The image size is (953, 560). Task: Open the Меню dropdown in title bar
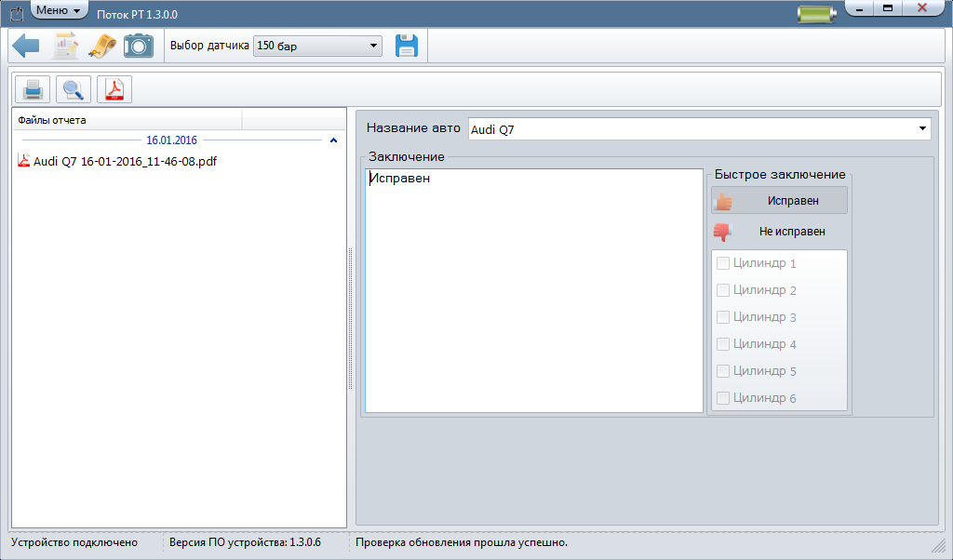click(59, 10)
